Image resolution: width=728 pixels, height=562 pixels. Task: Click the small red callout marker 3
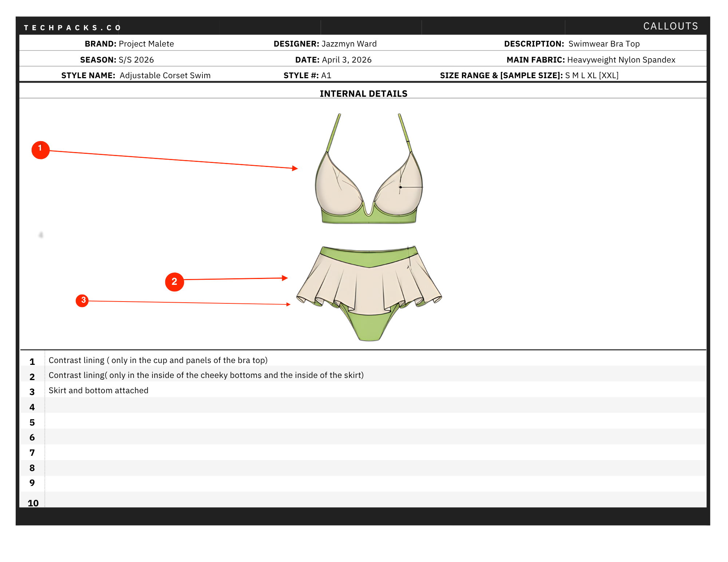coord(82,300)
